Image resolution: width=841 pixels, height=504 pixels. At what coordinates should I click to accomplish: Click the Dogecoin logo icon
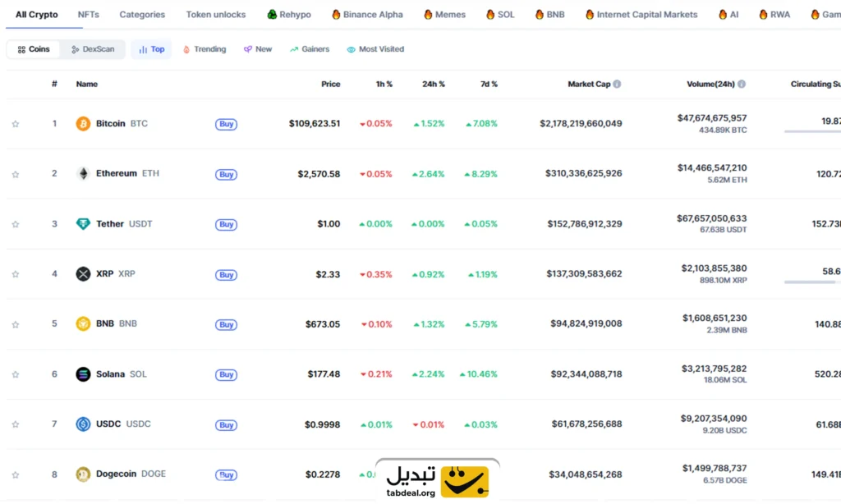(83, 474)
